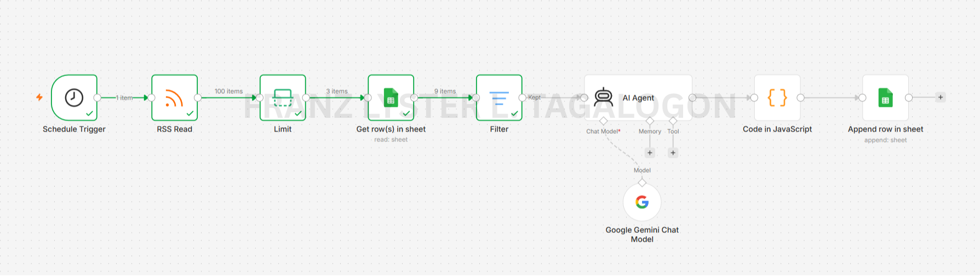The height and width of the screenshot is (280, 980).
Task: Click the 'Schedule Trigger' label text
Action: 74,129
